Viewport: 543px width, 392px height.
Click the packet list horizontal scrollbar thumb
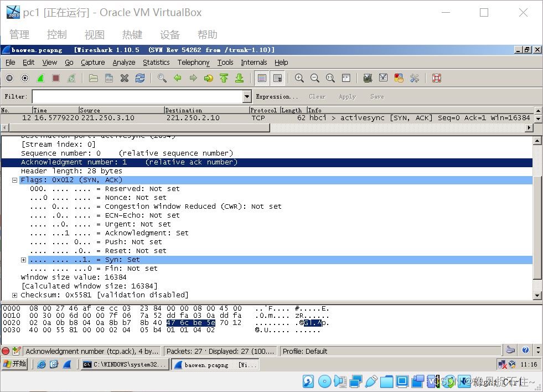click(139, 128)
